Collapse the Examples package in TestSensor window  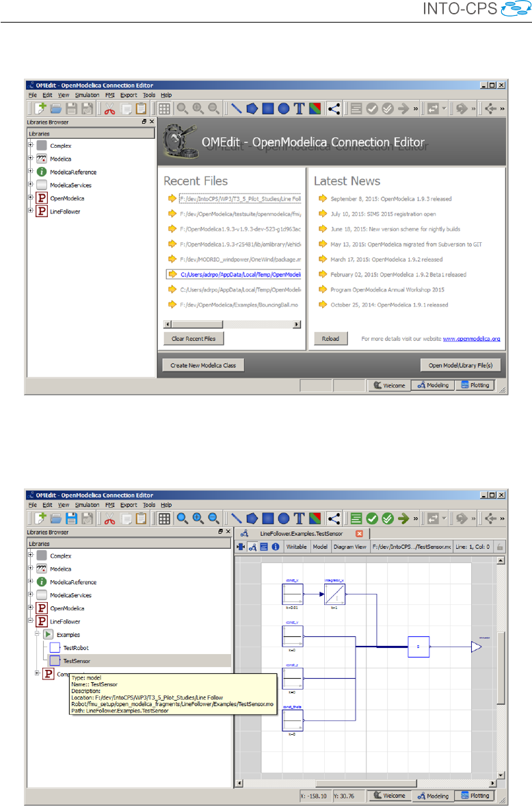pyautogui.click(x=37, y=634)
